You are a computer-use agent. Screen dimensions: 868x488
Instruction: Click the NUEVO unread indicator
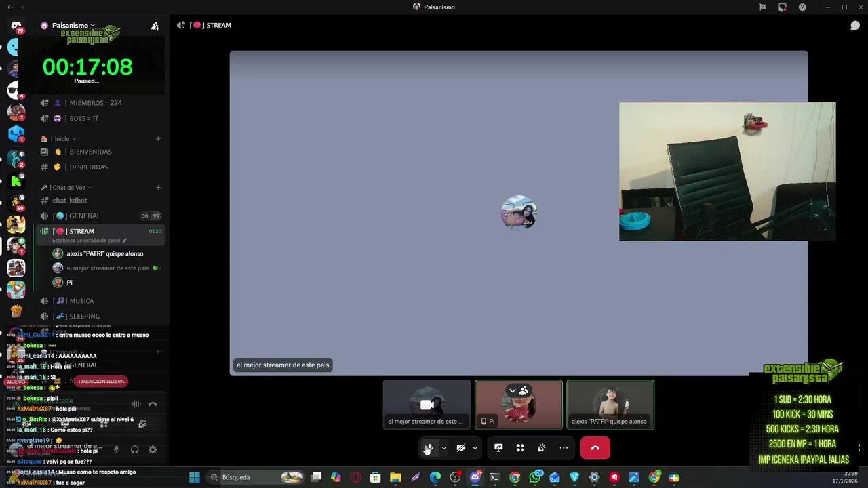point(16,382)
